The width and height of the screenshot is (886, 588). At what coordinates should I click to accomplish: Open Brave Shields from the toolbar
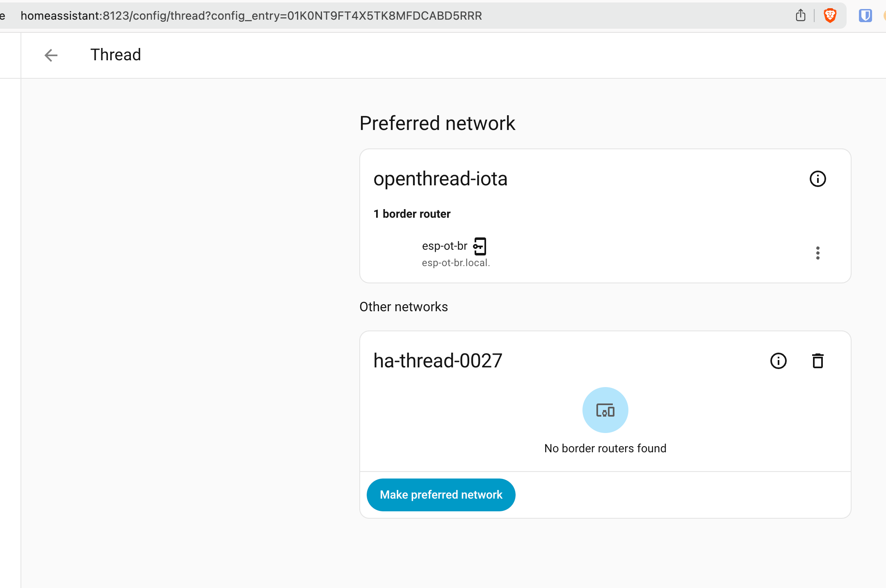point(830,16)
